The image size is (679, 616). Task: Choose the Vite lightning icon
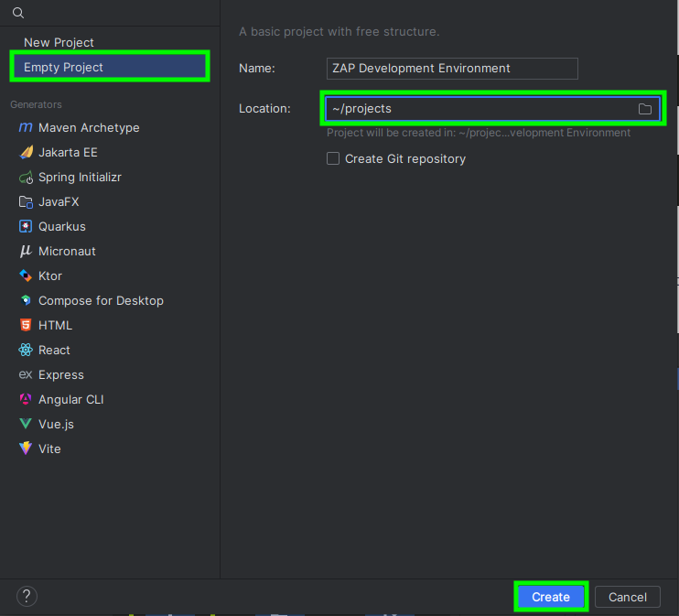tap(26, 448)
